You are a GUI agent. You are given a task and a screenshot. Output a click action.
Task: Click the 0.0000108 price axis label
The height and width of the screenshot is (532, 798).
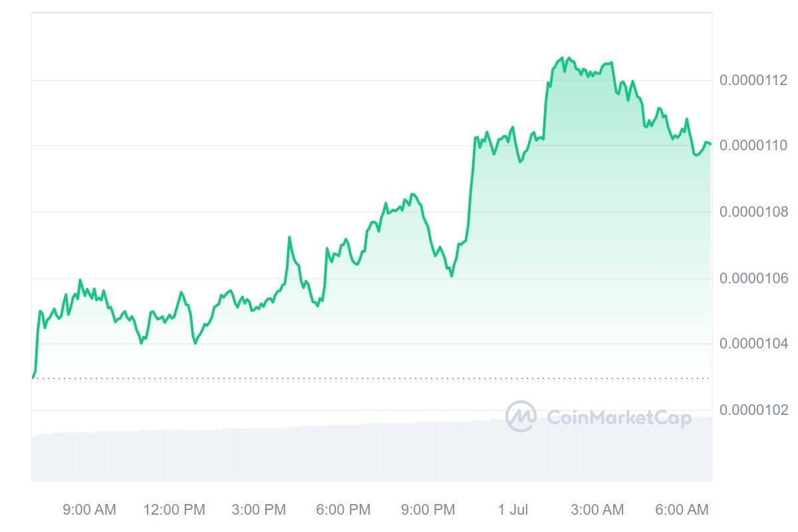coord(753,212)
